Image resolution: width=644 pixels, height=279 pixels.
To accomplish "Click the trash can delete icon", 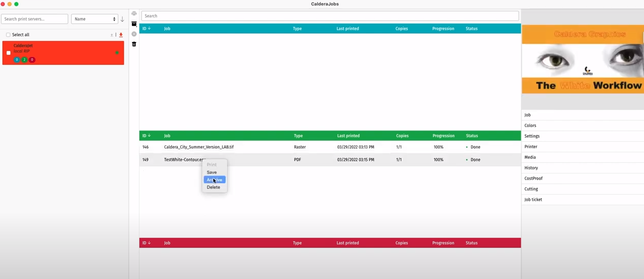I will (134, 45).
